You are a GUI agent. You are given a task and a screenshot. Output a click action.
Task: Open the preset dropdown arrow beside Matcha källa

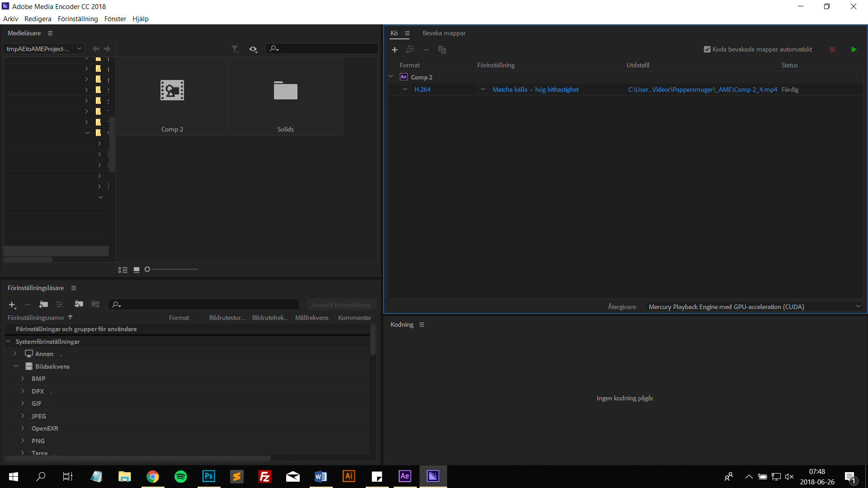point(483,89)
